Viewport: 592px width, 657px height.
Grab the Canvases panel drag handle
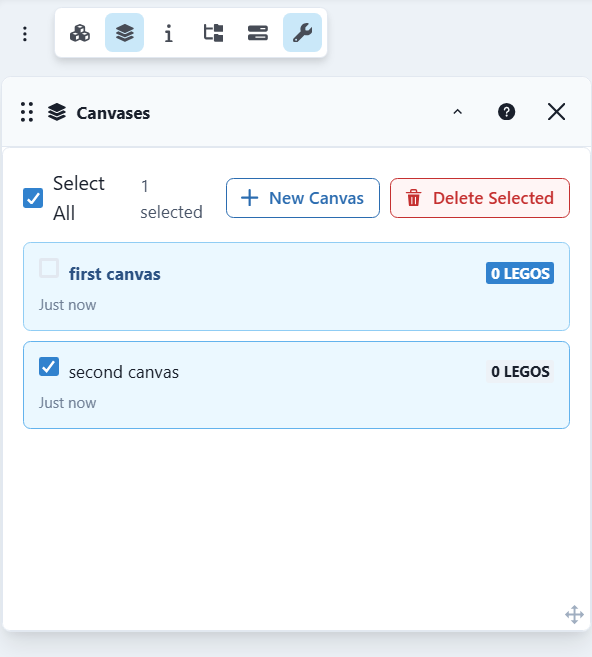pyautogui.click(x=27, y=112)
